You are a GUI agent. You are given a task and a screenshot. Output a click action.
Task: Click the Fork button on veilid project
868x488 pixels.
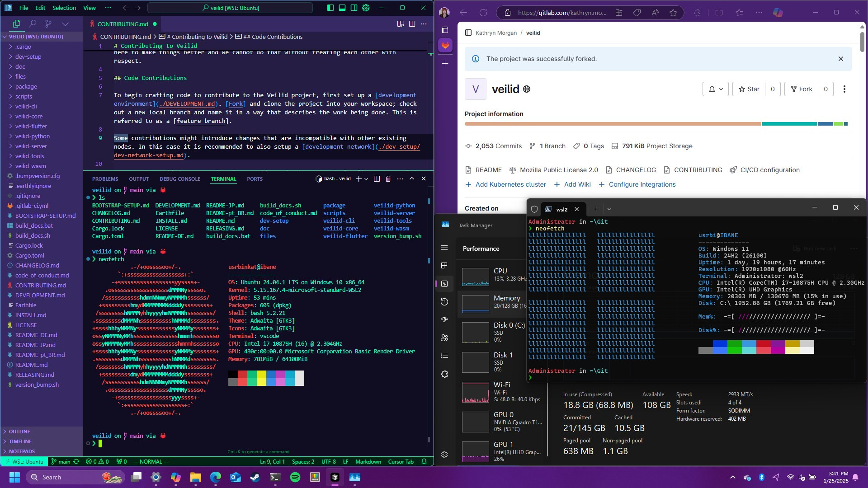pyautogui.click(x=801, y=89)
